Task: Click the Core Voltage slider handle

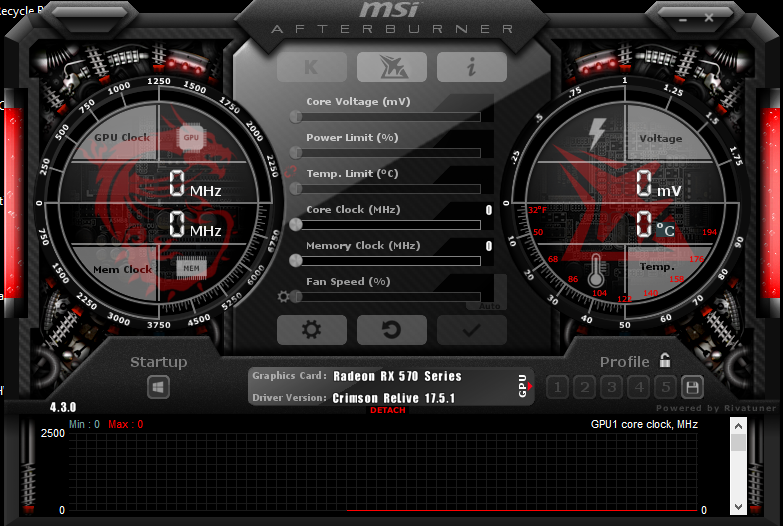Action: click(296, 117)
